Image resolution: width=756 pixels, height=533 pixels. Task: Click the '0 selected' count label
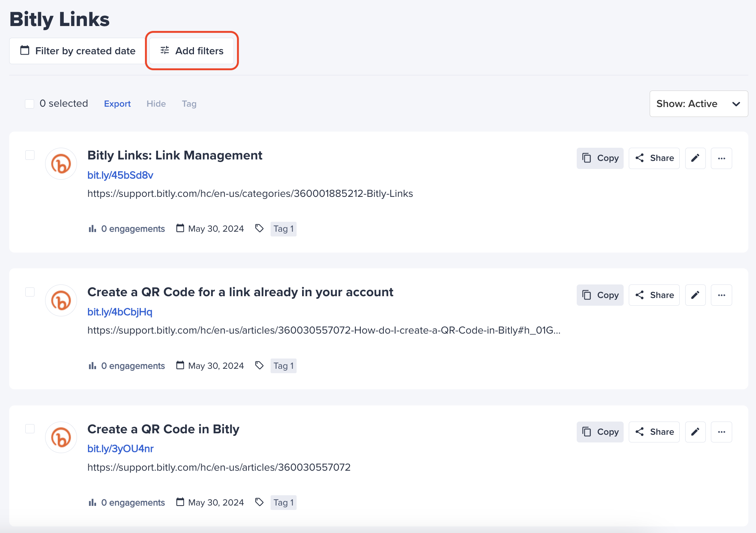(x=64, y=104)
